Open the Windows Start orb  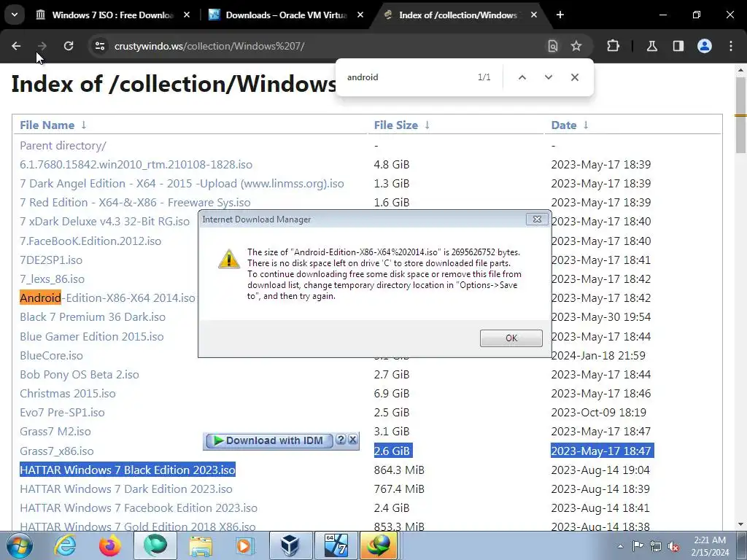coord(20,545)
